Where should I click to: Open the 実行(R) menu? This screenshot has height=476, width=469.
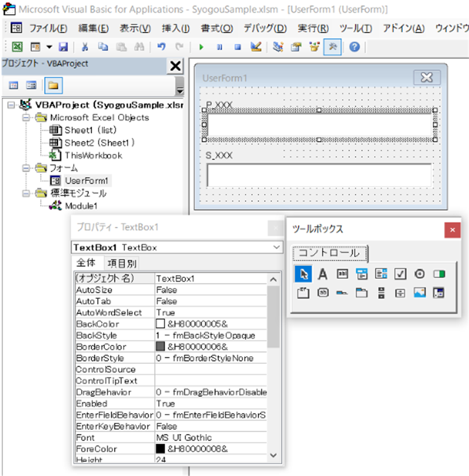[x=313, y=28]
